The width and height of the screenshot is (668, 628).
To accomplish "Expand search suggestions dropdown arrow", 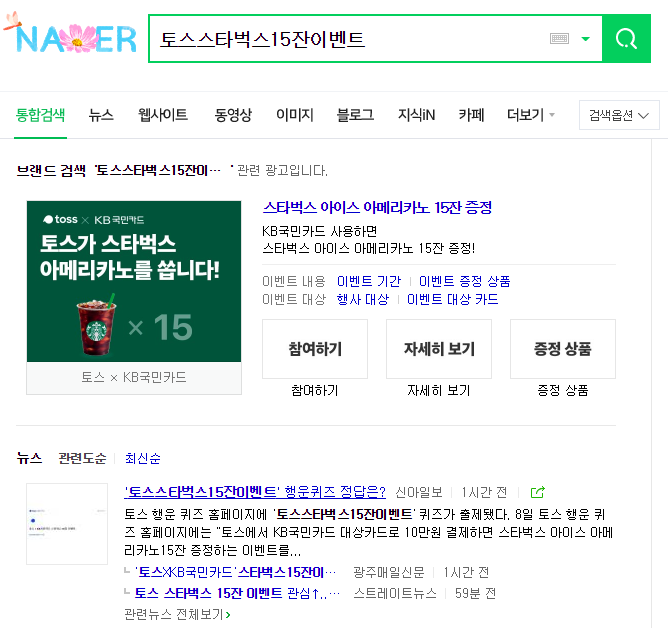I will [586, 39].
